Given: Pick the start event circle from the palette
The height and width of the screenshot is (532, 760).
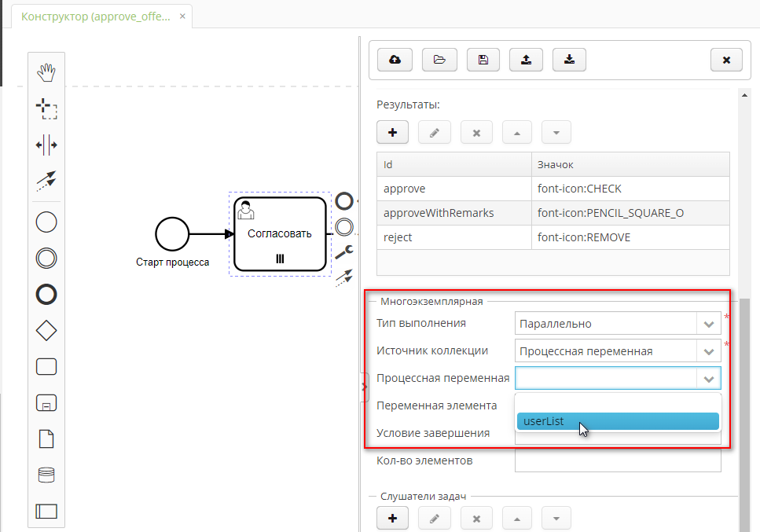Looking at the screenshot, I should click(46, 222).
